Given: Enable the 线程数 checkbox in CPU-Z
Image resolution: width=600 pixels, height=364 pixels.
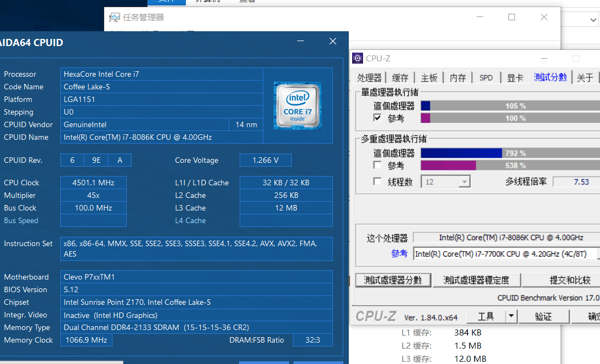Looking at the screenshot, I should point(377,181).
